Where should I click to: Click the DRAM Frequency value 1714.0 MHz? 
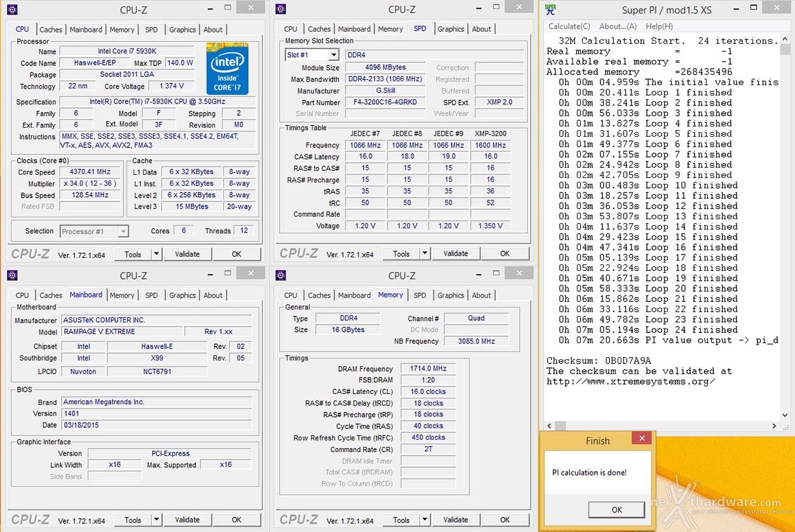click(428, 369)
